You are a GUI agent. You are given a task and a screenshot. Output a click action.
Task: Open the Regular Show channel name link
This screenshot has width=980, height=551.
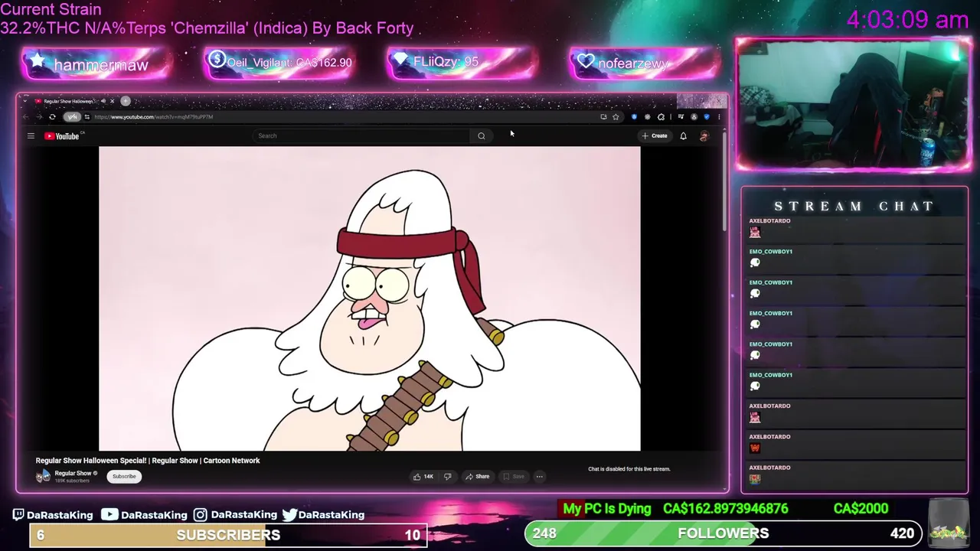(x=73, y=473)
